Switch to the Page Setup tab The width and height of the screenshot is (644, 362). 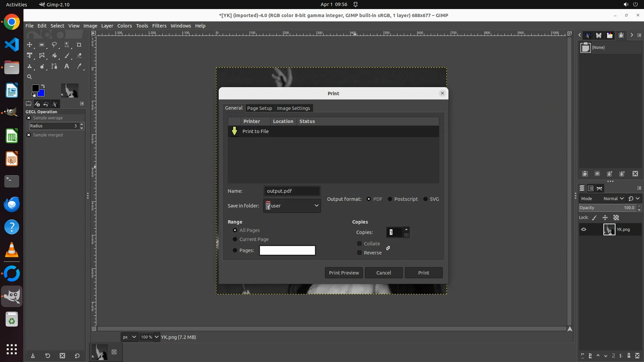[259, 108]
